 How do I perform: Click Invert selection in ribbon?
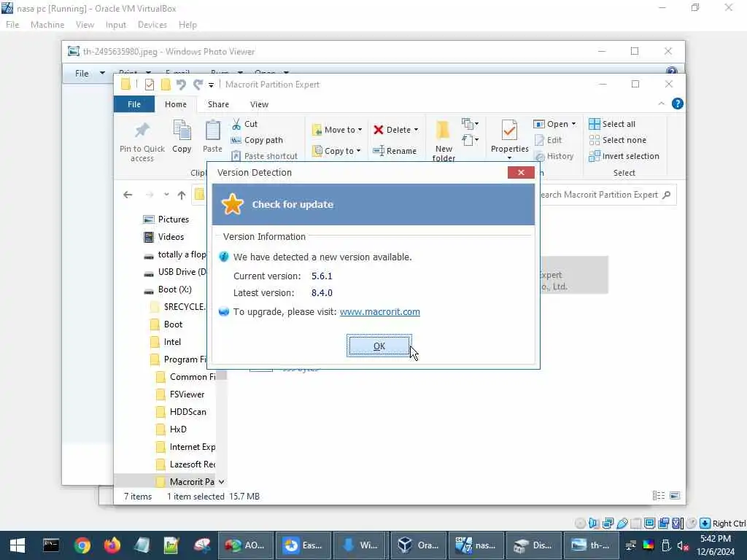click(x=624, y=156)
